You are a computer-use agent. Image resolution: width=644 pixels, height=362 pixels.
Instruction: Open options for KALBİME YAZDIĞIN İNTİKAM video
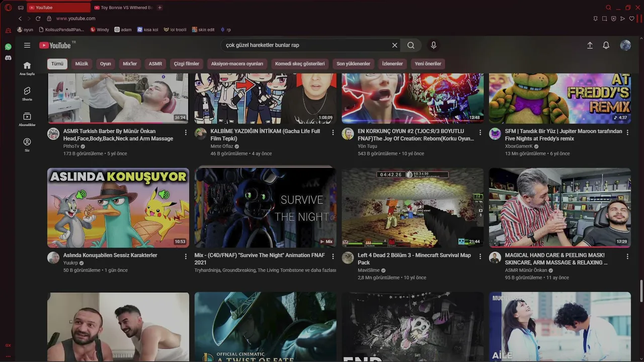pos(333,132)
